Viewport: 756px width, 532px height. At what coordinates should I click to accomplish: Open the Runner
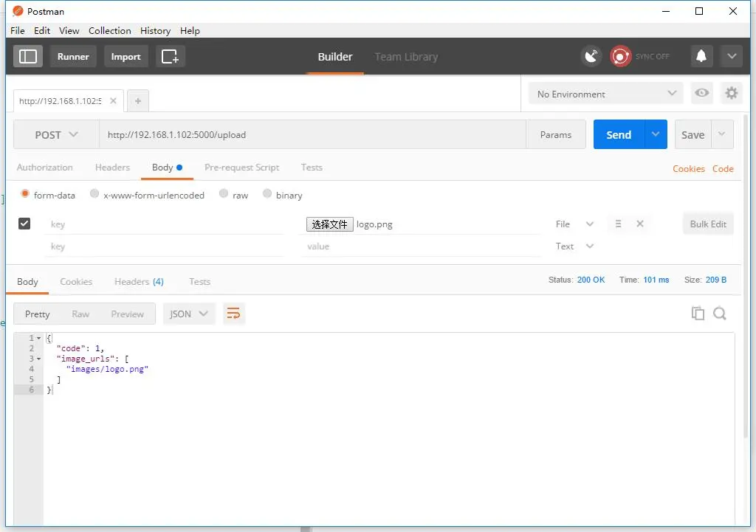point(73,56)
